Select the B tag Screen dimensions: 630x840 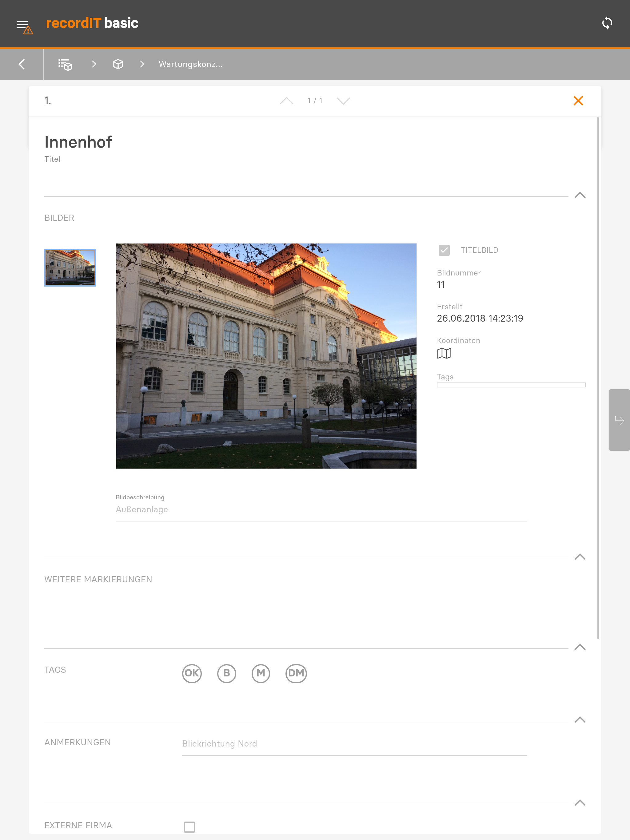[x=226, y=673]
